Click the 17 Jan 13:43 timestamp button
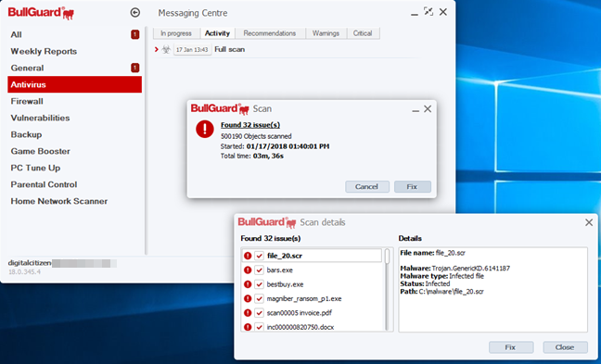601x364 pixels. tap(192, 49)
